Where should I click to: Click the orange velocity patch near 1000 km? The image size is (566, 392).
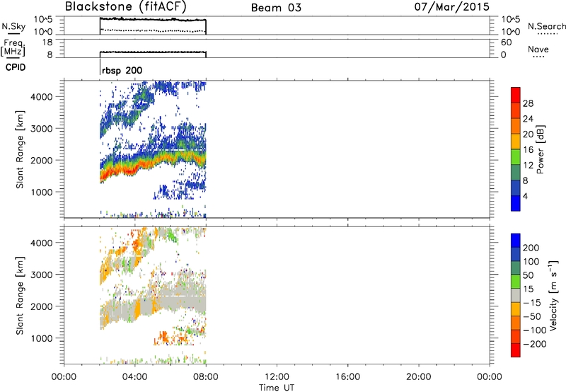[163, 338]
